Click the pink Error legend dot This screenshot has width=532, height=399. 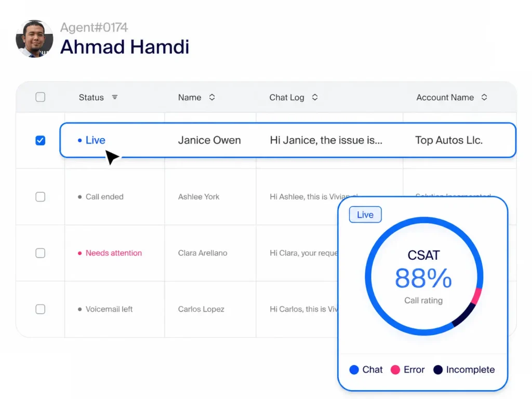coord(395,370)
